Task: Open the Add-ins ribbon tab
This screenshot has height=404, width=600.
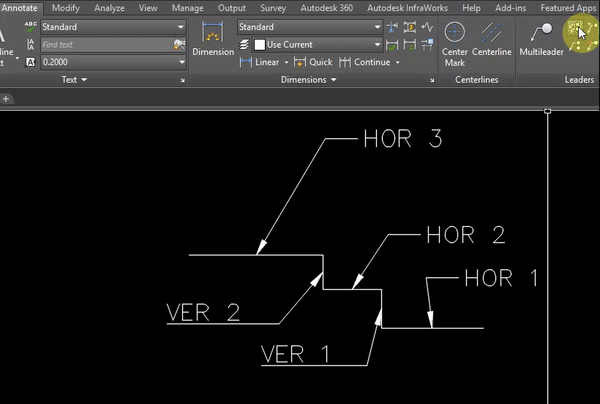Action: (x=510, y=8)
